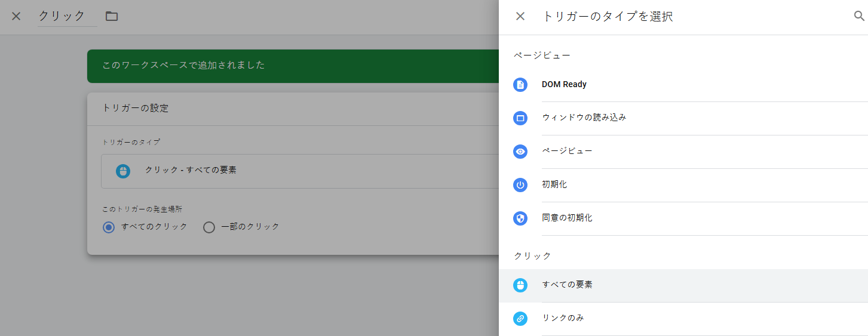Click the DOM Ready document icon
The height and width of the screenshot is (336, 868).
[520, 85]
